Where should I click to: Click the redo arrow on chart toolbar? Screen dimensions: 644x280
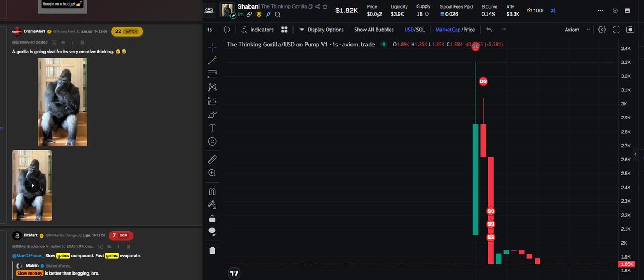pos(503,30)
